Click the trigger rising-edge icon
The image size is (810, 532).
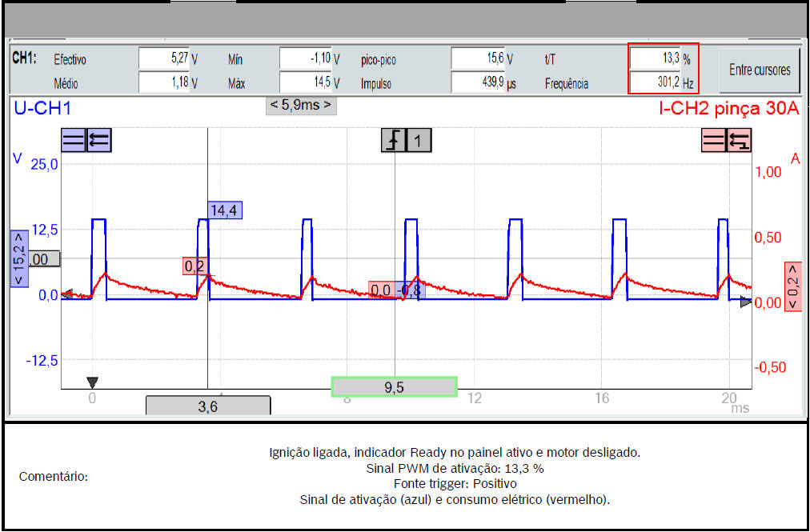(x=394, y=142)
